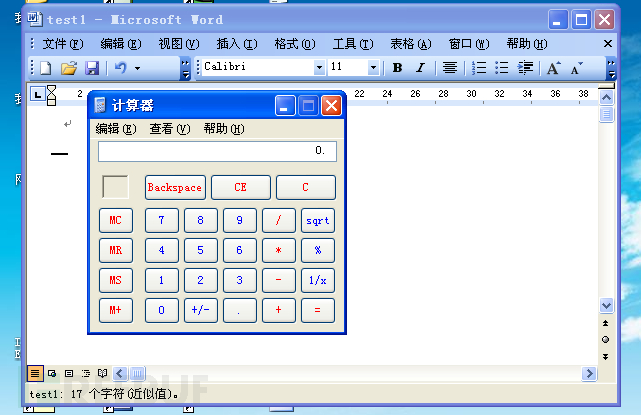The height and width of the screenshot is (415, 641).
Task: Switch to Web layout view icon
Action: click(52, 373)
